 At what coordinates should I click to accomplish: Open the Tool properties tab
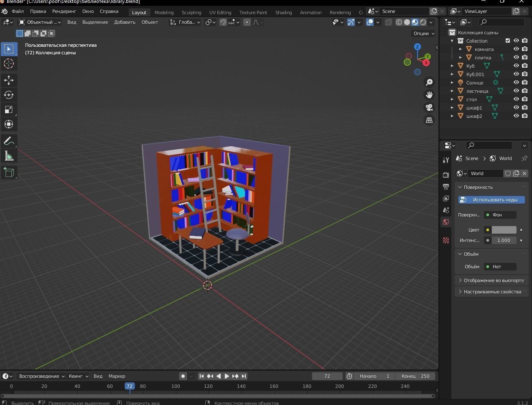(x=446, y=160)
